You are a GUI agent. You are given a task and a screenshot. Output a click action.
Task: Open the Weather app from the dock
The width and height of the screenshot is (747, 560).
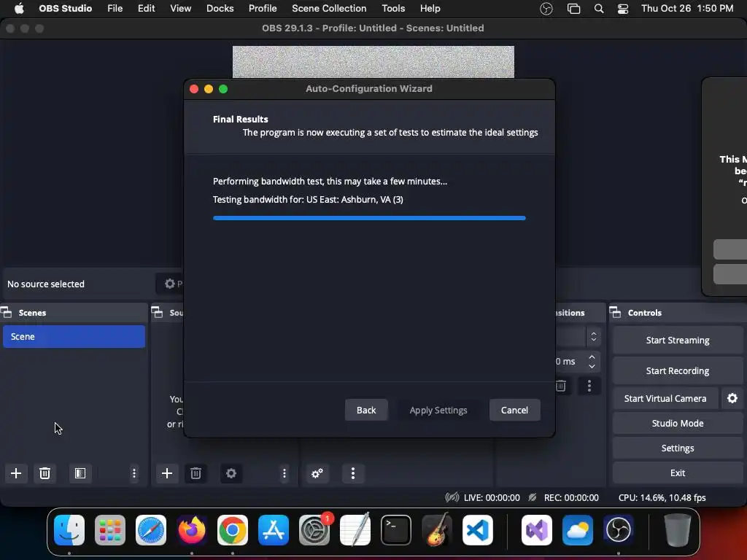coord(578,530)
